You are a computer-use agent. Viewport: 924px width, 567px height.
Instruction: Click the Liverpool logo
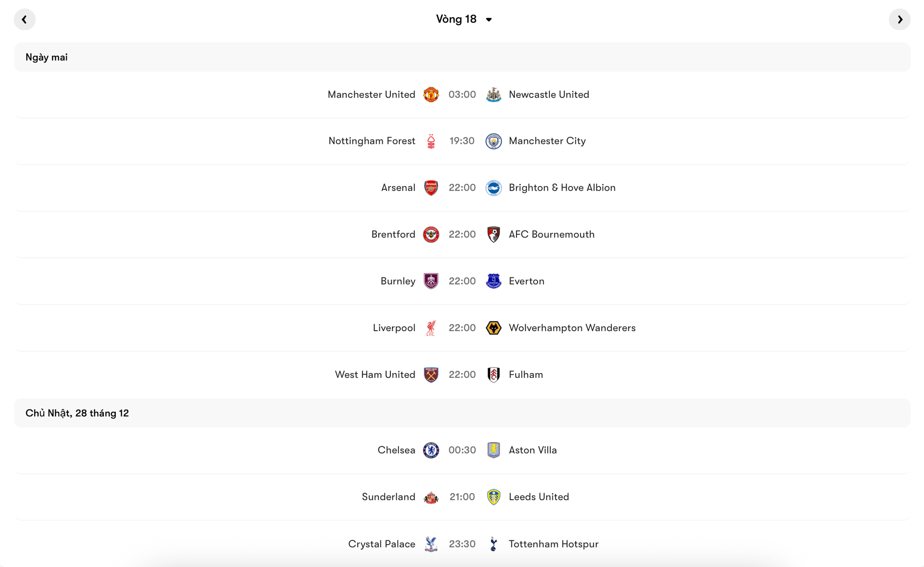click(x=431, y=328)
